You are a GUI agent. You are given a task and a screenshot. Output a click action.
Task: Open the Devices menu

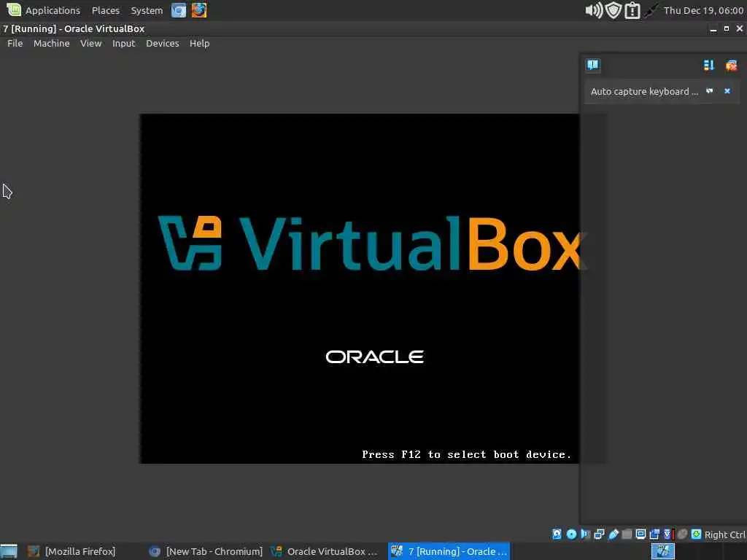coord(163,43)
